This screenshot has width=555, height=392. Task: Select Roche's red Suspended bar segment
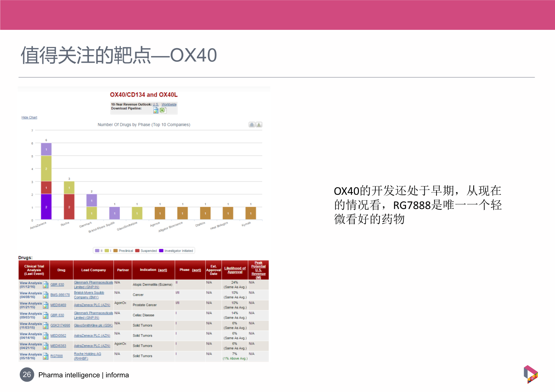tap(69, 207)
